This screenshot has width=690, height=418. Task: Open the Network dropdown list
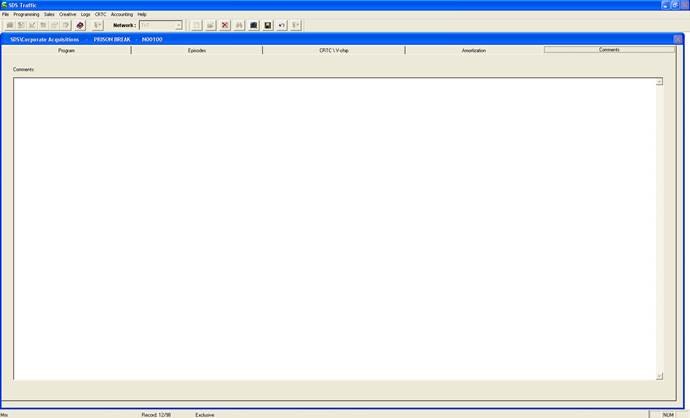179,25
